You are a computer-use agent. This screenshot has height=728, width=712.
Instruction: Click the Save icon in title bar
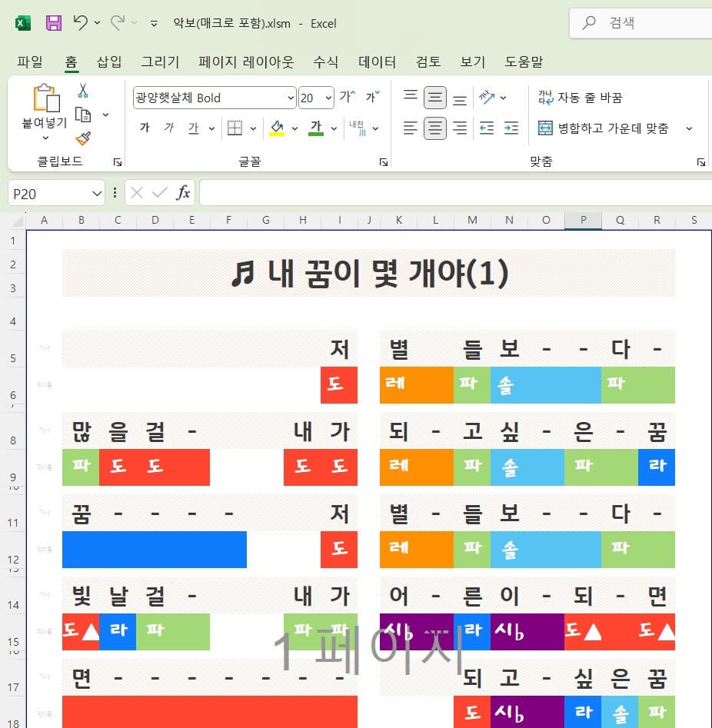[x=54, y=23]
